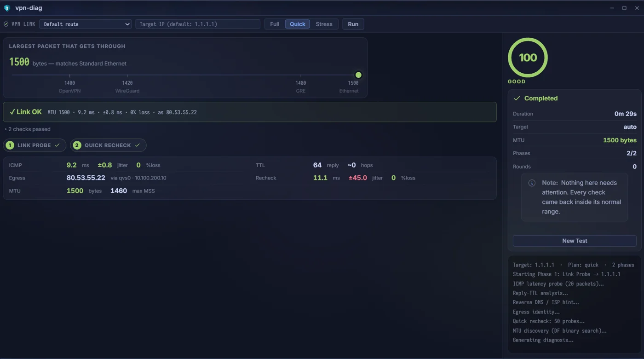Click the Target "auto" value

tap(630, 127)
